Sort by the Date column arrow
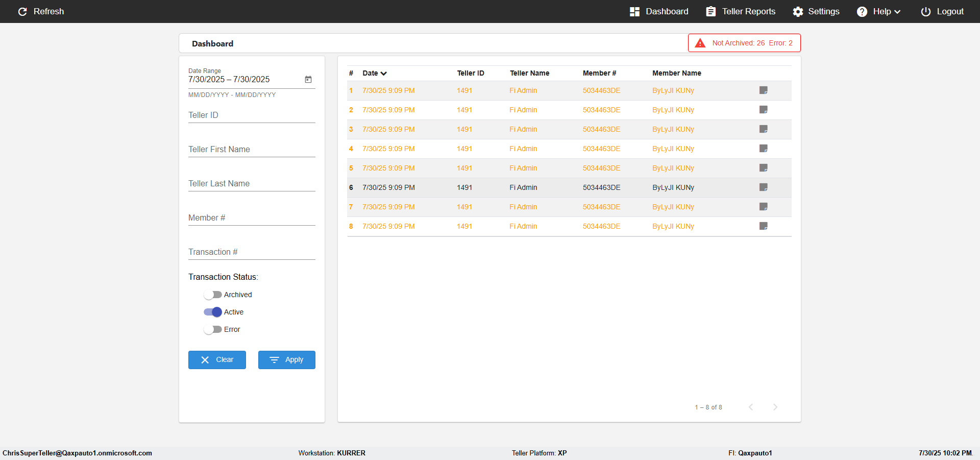This screenshot has height=460, width=980. 384,74
